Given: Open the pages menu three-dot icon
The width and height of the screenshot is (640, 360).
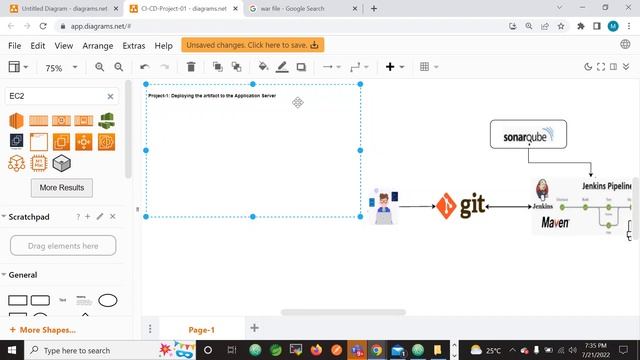Looking at the screenshot, I should click(150, 329).
